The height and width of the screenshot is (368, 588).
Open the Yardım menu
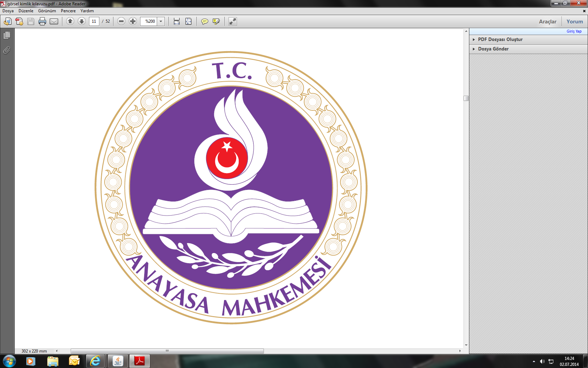[x=87, y=11]
